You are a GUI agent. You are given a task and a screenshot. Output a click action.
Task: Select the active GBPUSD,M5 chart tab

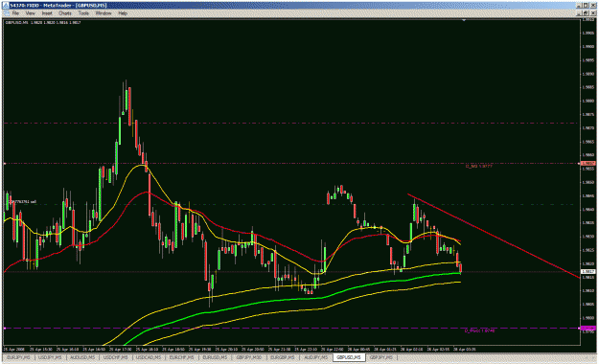[349, 357]
